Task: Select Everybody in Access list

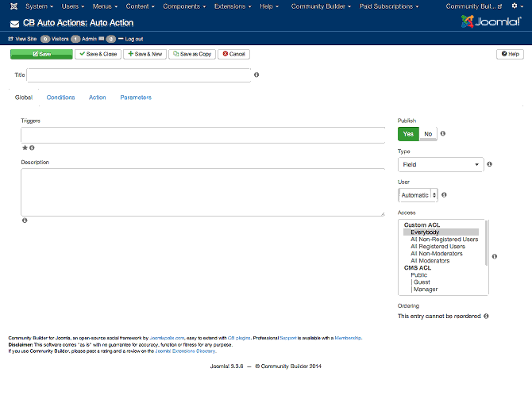Action: click(441, 232)
